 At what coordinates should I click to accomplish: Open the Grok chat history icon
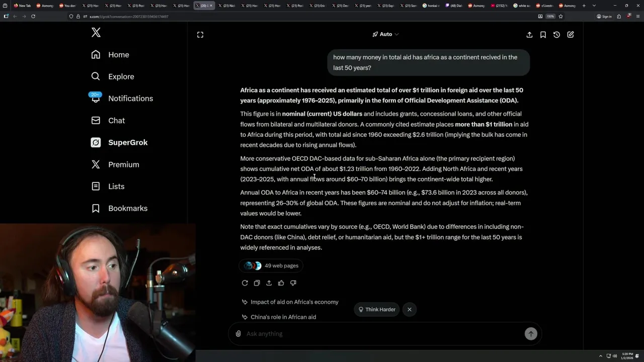point(556,35)
